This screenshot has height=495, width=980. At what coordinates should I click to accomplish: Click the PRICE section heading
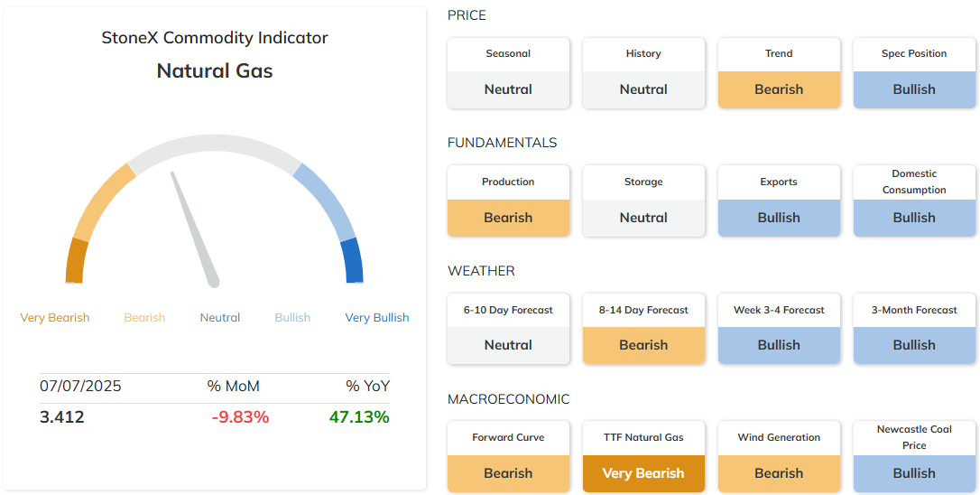[x=467, y=15]
